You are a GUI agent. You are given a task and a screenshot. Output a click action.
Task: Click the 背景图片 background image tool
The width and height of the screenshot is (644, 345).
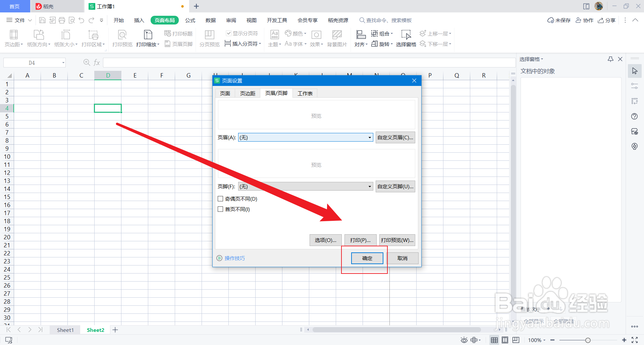pyautogui.click(x=337, y=38)
